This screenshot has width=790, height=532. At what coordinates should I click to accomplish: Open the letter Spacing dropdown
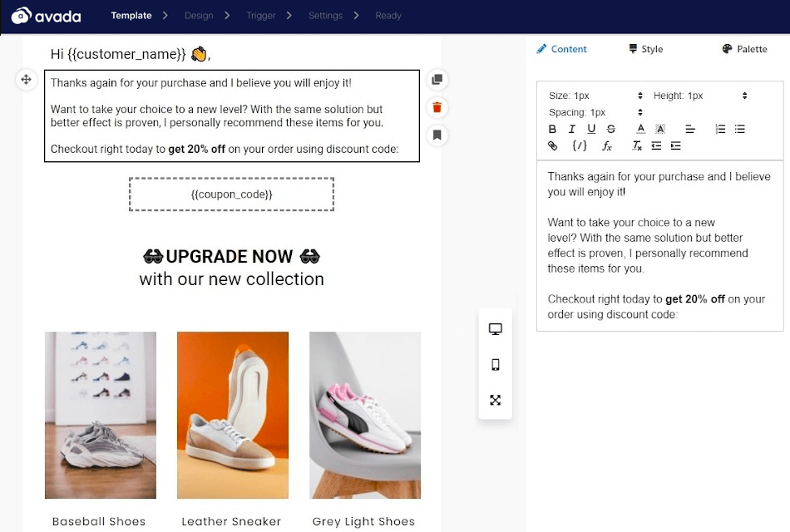coord(596,112)
